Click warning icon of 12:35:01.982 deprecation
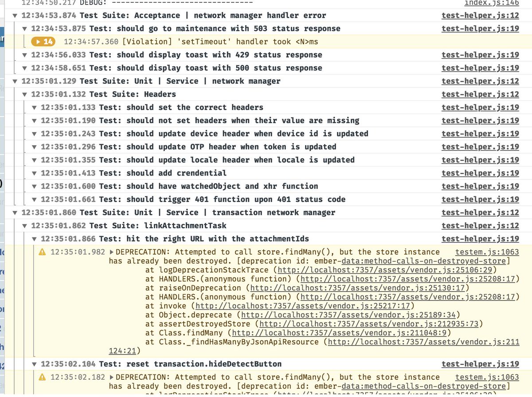Viewport: 532px width, 397px height. (x=43, y=252)
